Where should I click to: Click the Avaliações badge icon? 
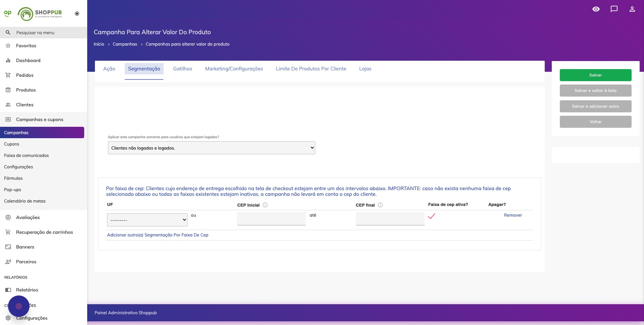8,217
